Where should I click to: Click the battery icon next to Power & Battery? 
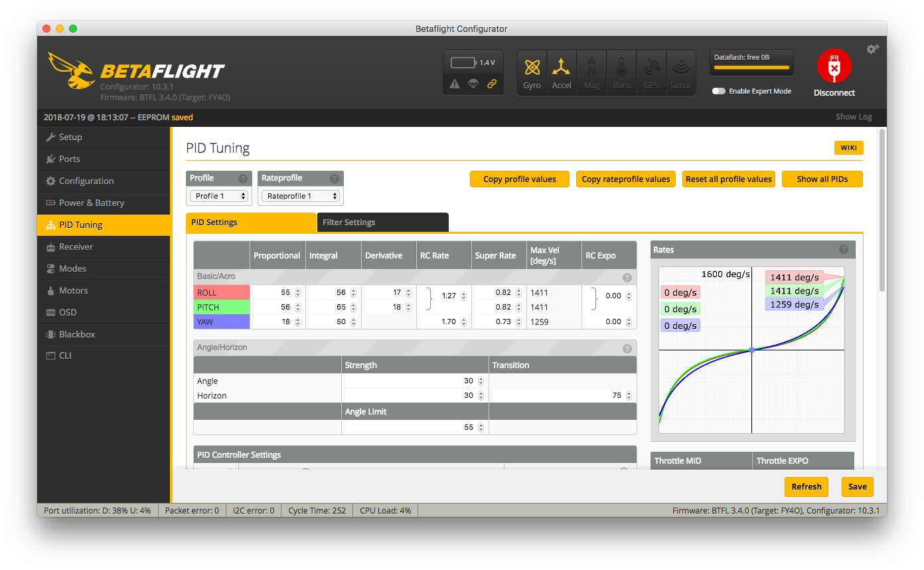(x=50, y=203)
